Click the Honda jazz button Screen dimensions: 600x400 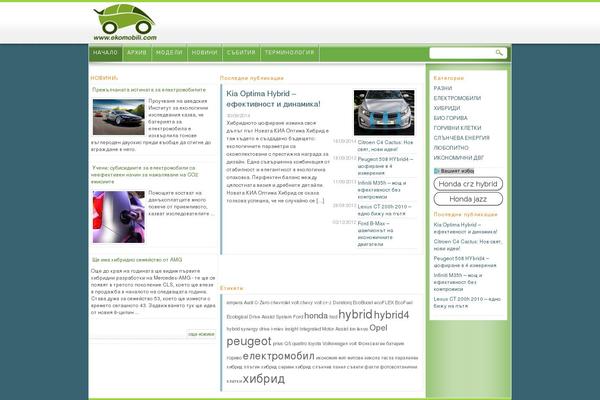click(x=468, y=199)
